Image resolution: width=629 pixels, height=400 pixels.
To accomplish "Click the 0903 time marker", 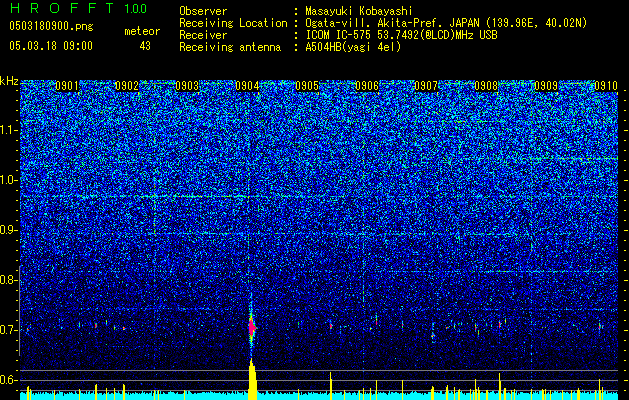I will point(187,86).
